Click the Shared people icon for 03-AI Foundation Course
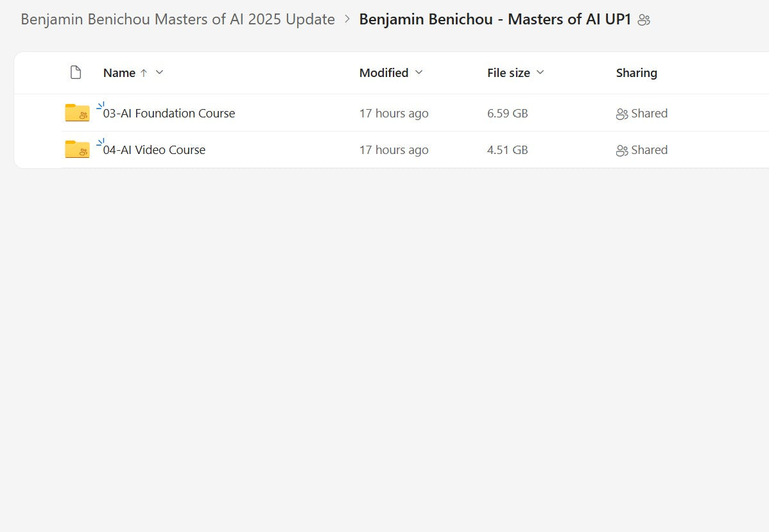This screenshot has width=769, height=532. coord(622,114)
